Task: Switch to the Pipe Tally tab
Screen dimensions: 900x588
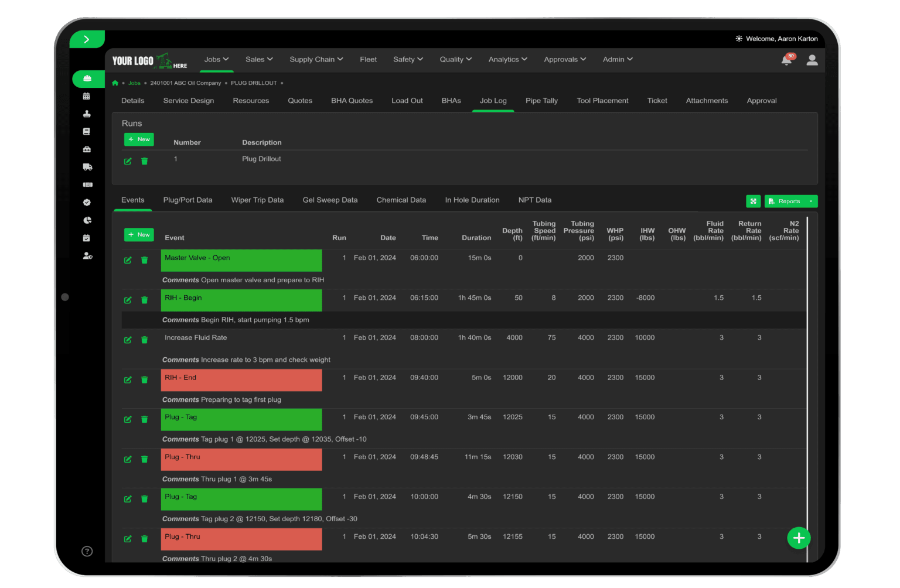Action: pos(541,100)
